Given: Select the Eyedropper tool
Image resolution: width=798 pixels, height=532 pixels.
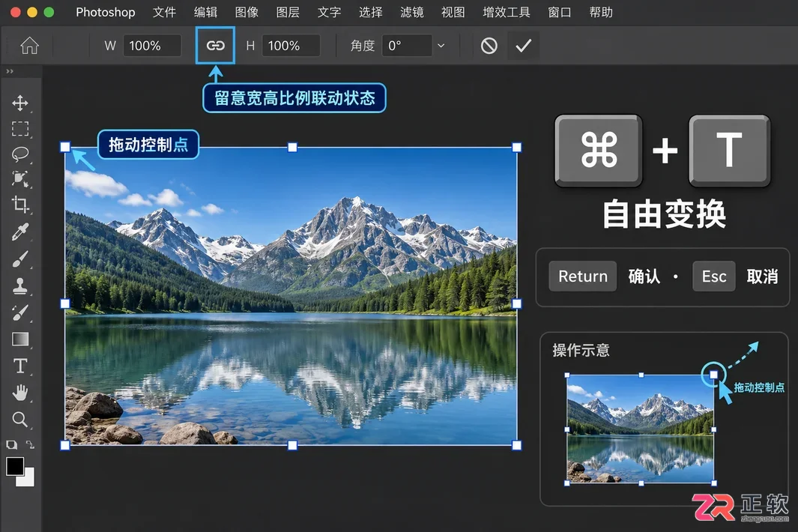Looking at the screenshot, I should coord(19,232).
